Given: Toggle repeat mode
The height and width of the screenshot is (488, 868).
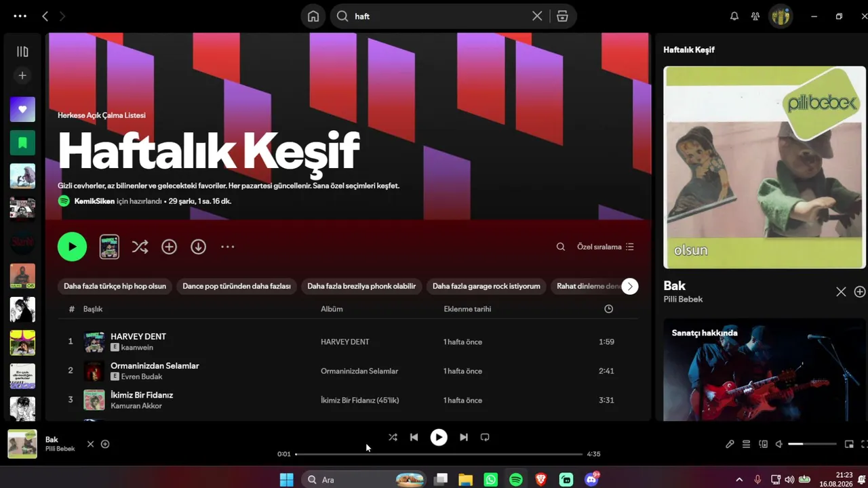Looking at the screenshot, I should click(x=485, y=437).
